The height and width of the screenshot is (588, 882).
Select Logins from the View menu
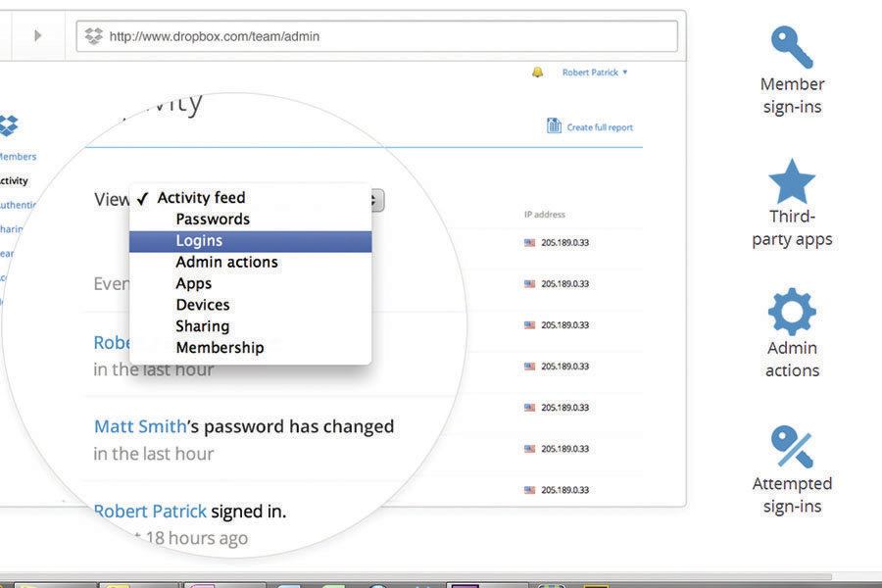tap(199, 241)
